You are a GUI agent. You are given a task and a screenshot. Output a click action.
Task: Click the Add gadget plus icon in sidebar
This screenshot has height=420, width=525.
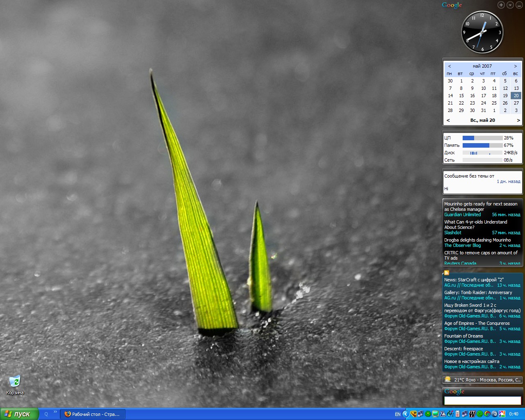coord(501,5)
